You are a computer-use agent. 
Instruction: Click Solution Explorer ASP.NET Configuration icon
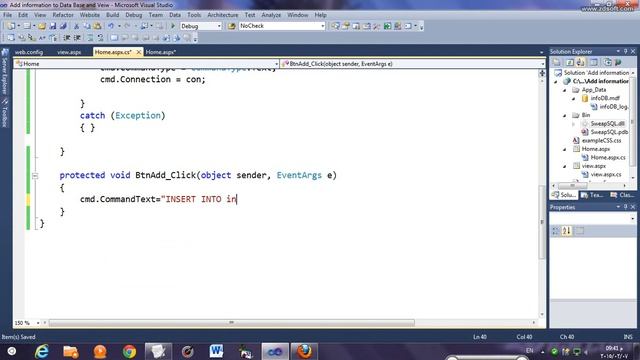[618, 62]
